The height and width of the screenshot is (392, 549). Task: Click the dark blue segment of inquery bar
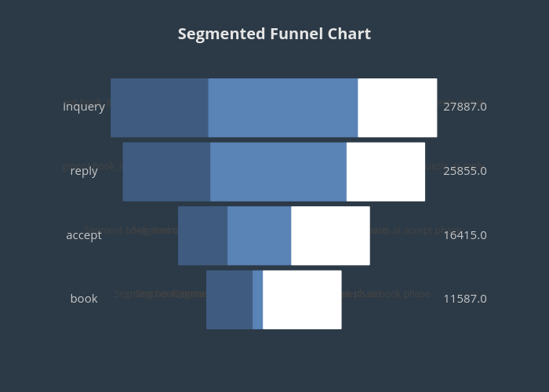[159, 107]
